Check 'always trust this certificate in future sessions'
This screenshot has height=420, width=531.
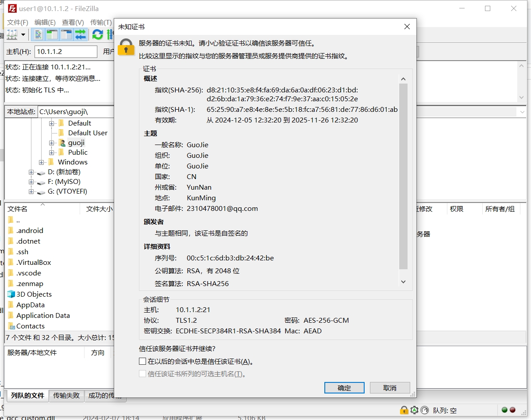[x=142, y=361]
